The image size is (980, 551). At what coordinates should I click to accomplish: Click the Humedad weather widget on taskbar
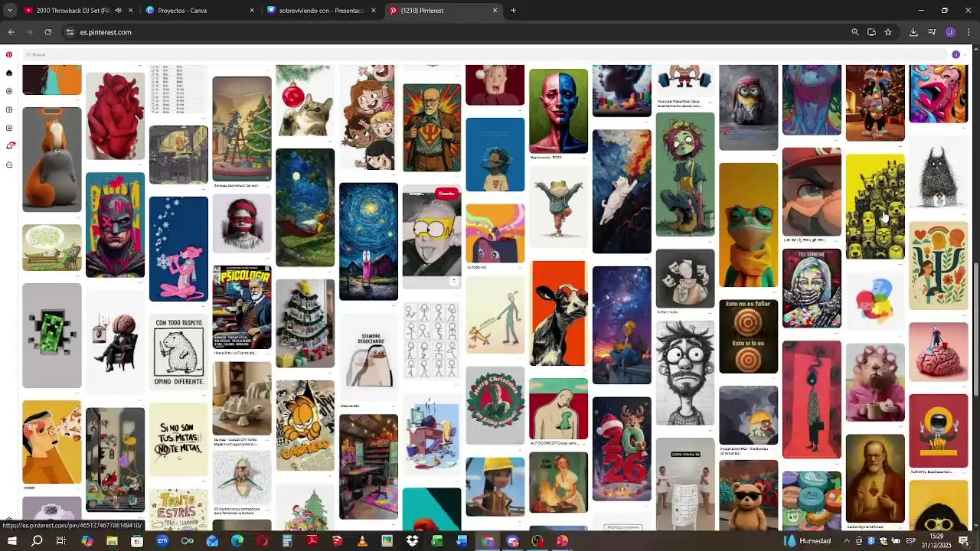(807, 541)
